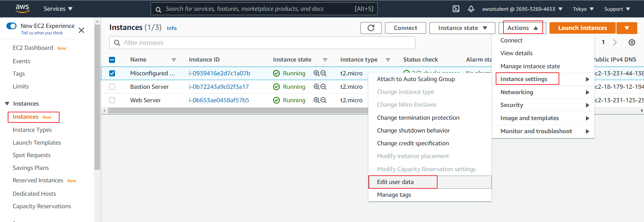This screenshot has width=644, height=222.
Task: Toggle the select-all instances checkbox
Action: [112, 60]
